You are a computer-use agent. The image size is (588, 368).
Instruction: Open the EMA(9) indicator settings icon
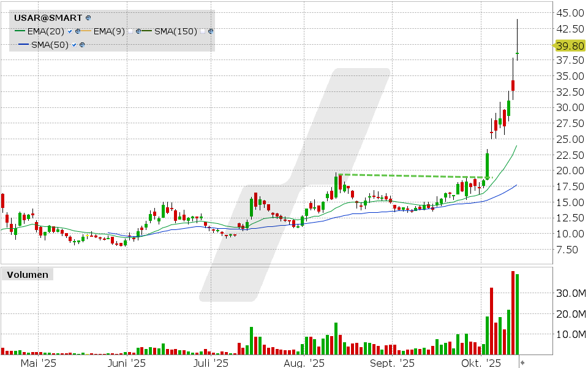click(138, 31)
